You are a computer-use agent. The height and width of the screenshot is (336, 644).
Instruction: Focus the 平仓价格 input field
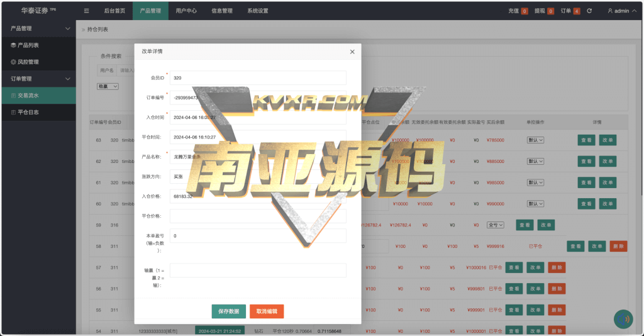click(x=258, y=216)
